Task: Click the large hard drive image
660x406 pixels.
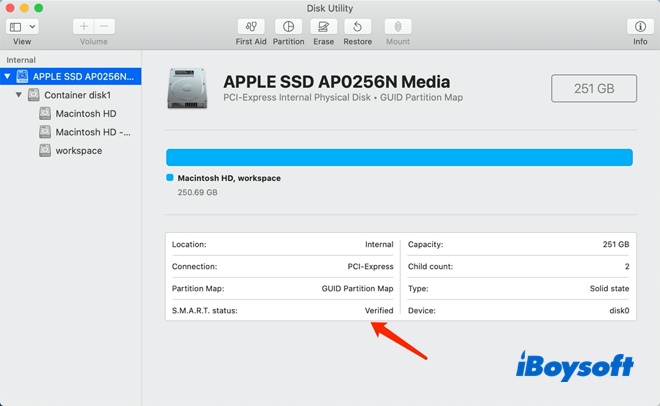Action: [190, 88]
